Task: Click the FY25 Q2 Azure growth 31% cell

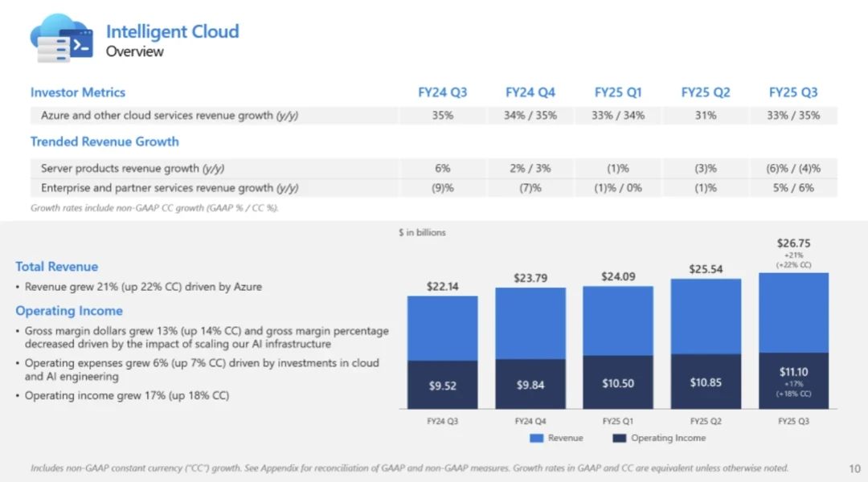Action: (x=706, y=116)
